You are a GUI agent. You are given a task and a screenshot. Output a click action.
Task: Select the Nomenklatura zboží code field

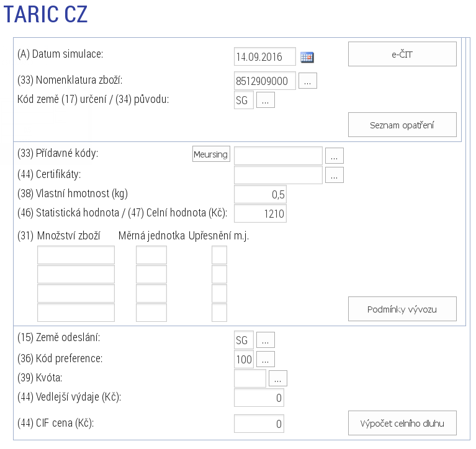[x=265, y=81]
